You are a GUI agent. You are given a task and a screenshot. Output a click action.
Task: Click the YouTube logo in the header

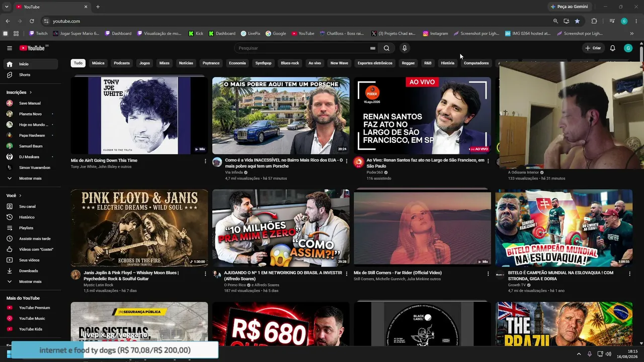(33, 48)
